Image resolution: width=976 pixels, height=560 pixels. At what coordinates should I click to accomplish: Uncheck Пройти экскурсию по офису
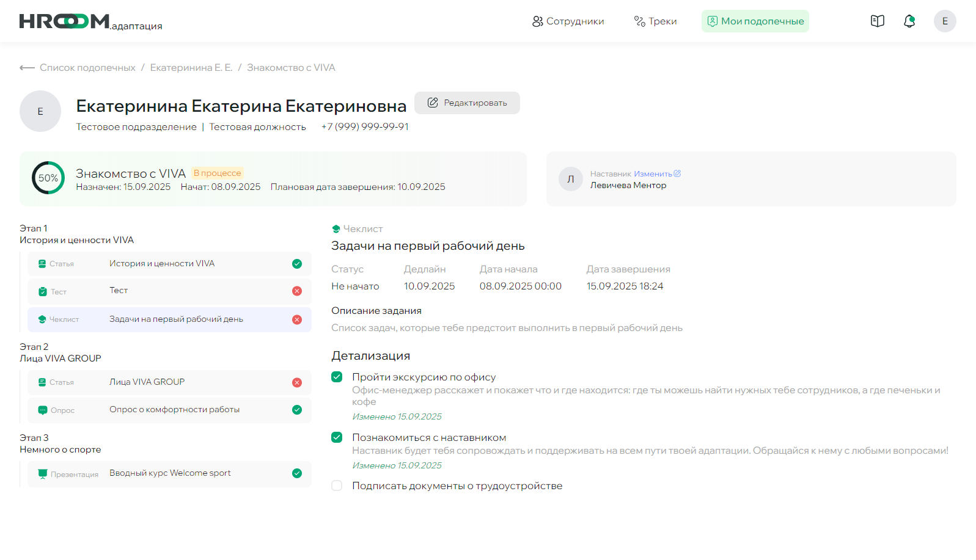(337, 377)
